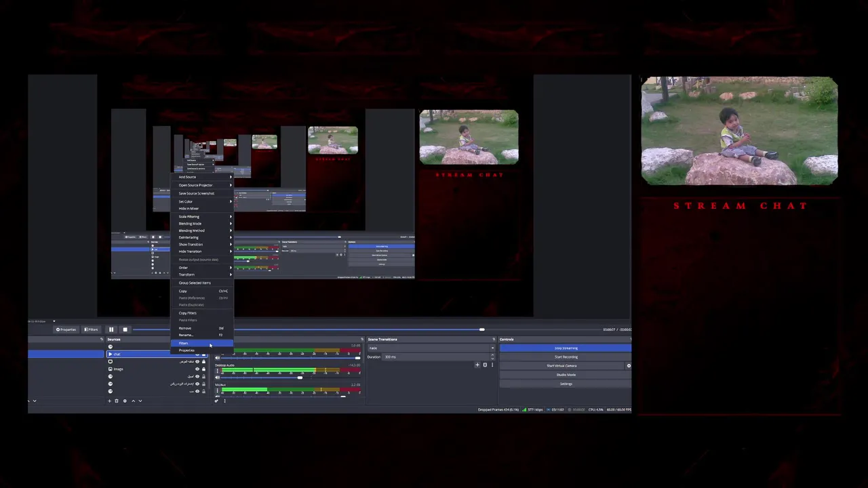The width and height of the screenshot is (868, 488).
Task: Choose Save Source Screenshot menu item
Action: coord(202,193)
